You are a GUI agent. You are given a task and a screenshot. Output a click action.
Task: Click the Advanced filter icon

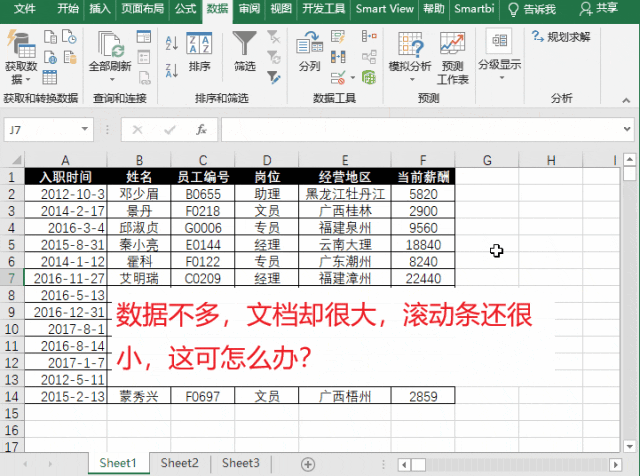pos(273,78)
